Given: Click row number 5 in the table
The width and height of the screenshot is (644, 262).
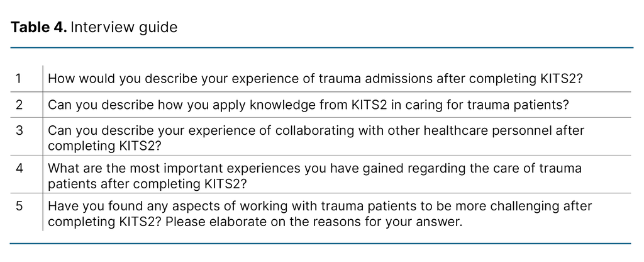Looking at the screenshot, I should 19,206.
